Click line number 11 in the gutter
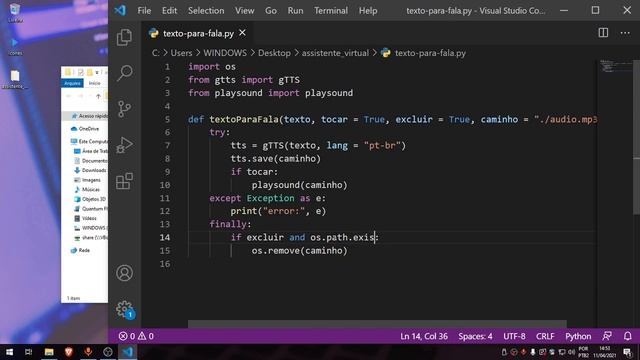The image size is (640, 360). coord(164,198)
